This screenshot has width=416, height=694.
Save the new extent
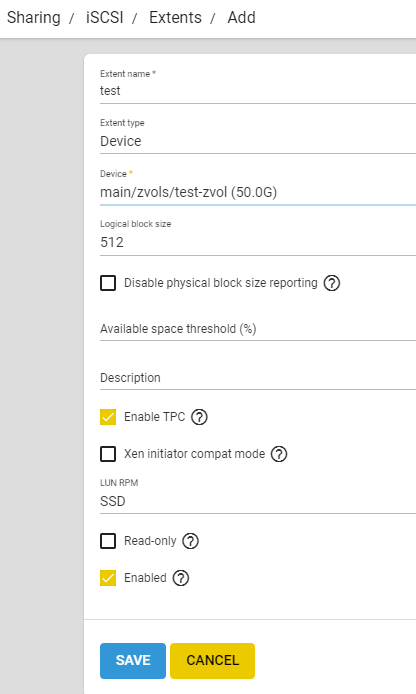click(x=133, y=660)
